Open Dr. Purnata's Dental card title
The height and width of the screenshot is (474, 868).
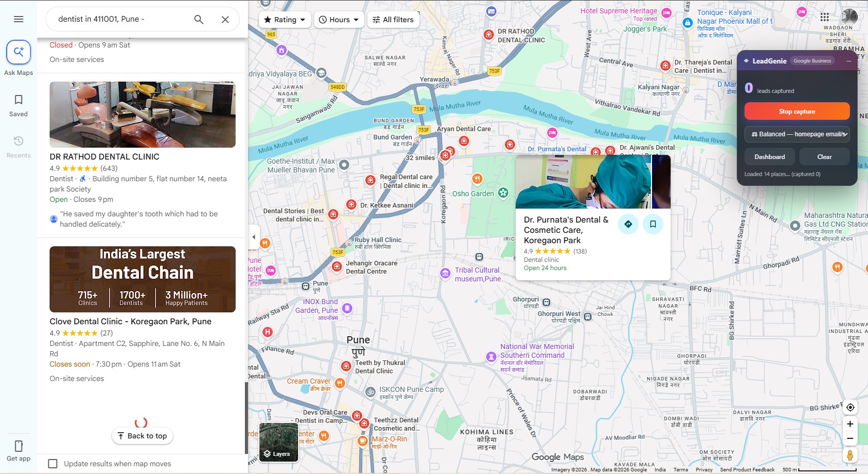click(x=566, y=230)
